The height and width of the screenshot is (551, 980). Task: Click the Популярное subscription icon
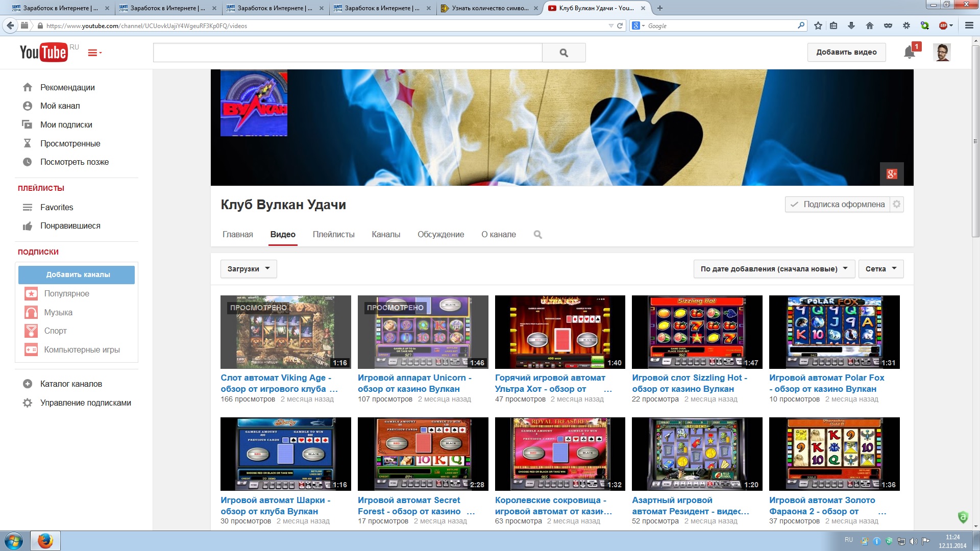click(31, 294)
